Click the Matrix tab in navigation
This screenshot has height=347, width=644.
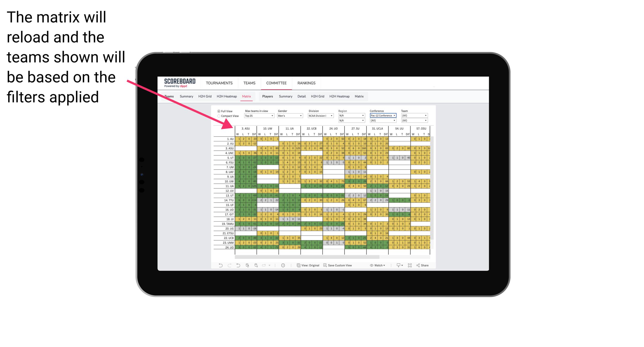(x=246, y=96)
